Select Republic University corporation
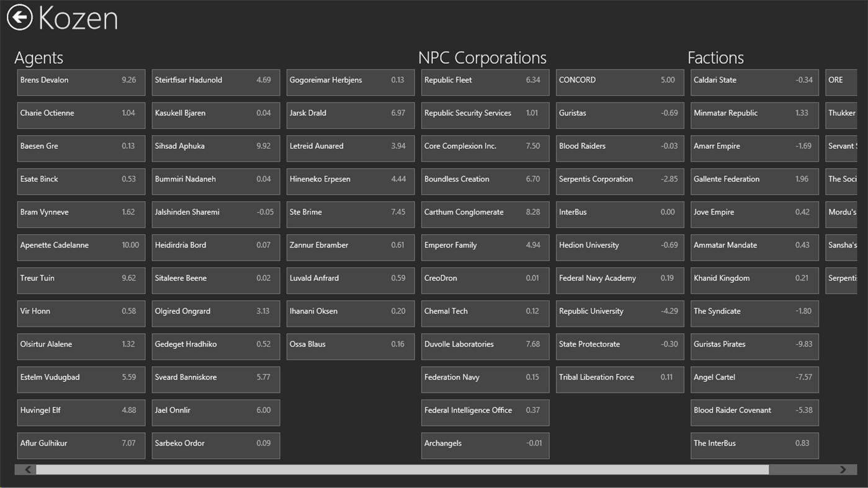The height and width of the screenshot is (488, 868). coord(620,313)
